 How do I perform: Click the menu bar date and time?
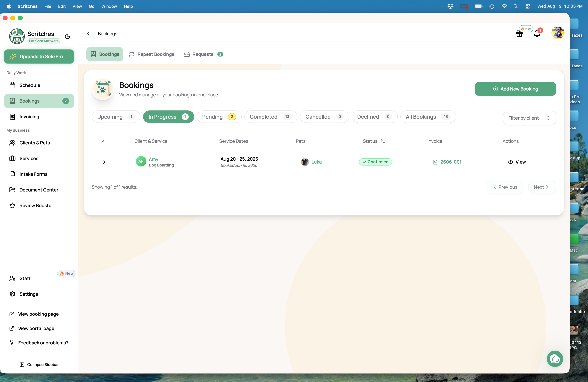coord(560,6)
